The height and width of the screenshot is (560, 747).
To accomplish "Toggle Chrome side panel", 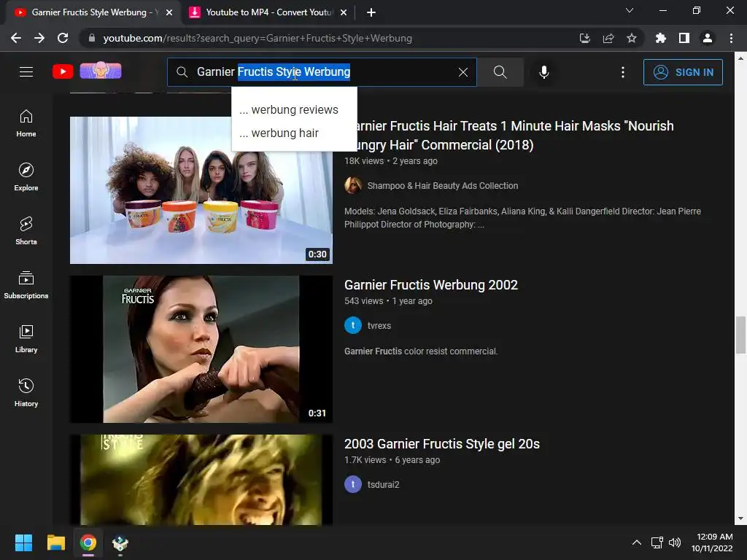I will pos(684,38).
